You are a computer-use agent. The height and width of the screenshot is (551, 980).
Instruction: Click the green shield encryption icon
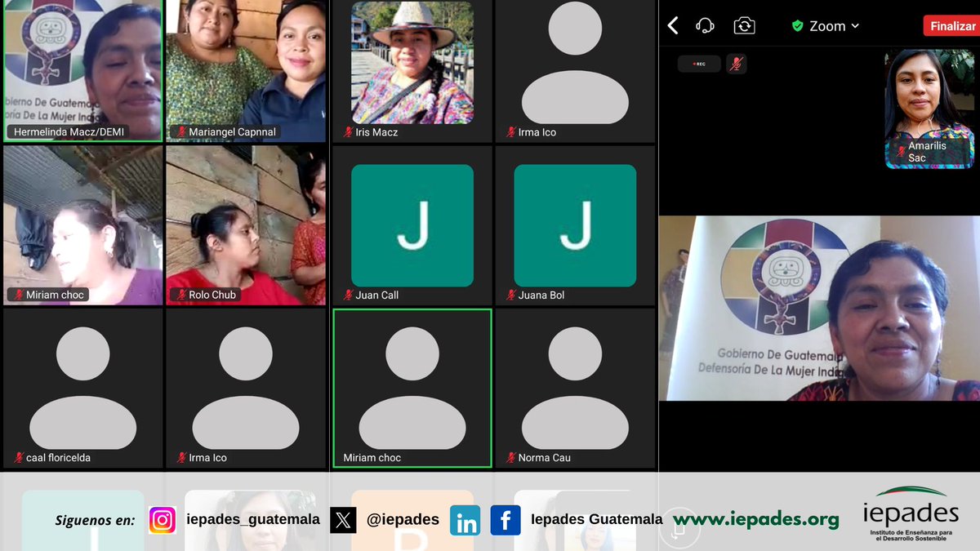798,26
